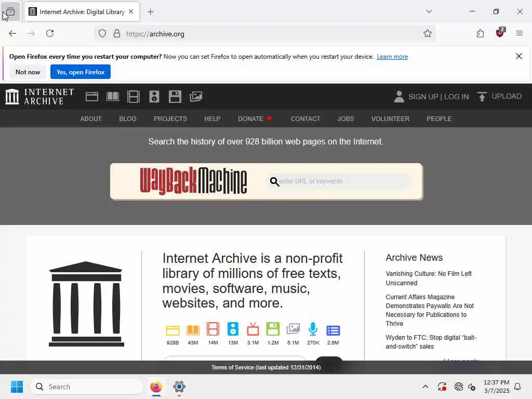Click the Wayback Machine logo
Image resolution: width=532 pixels, height=399 pixels.
pyautogui.click(x=193, y=181)
